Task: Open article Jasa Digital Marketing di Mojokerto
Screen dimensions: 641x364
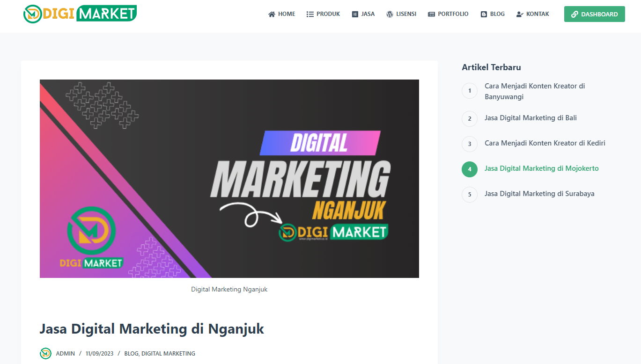Action: [542, 168]
